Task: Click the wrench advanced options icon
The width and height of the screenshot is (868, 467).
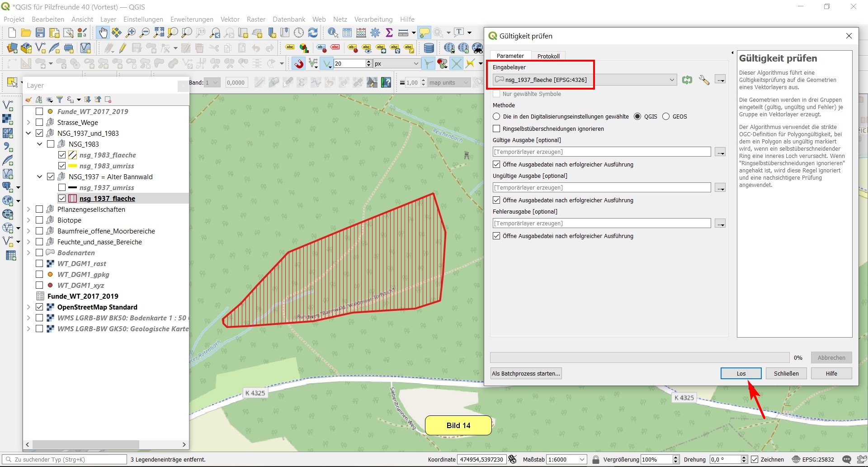Action: tap(704, 80)
